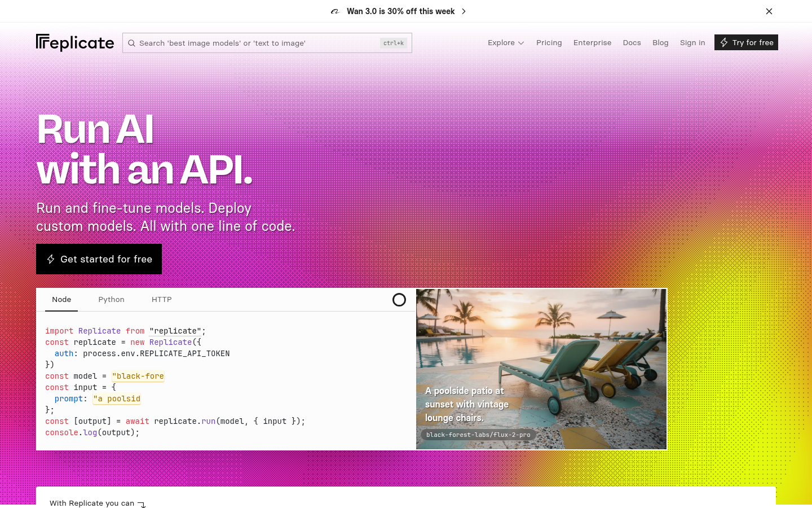The height and width of the screenshot is (508, 812).
Task: Click Sign in
Action: [692, 43]
